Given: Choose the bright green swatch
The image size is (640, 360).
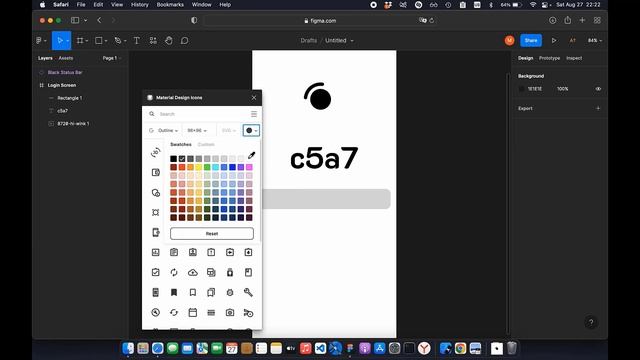Looking at the screenshot, I should point(207,167).
